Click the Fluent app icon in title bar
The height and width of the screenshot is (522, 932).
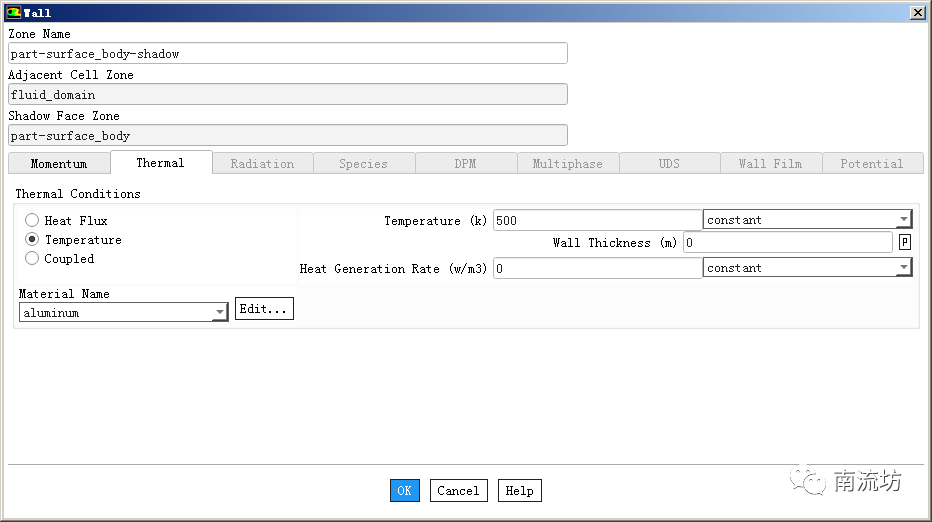coord(13,12)
